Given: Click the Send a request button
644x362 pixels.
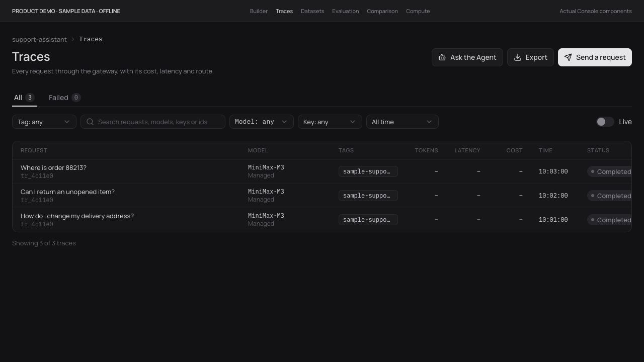Looking at the screenshot, I should [x=595, y=57].
